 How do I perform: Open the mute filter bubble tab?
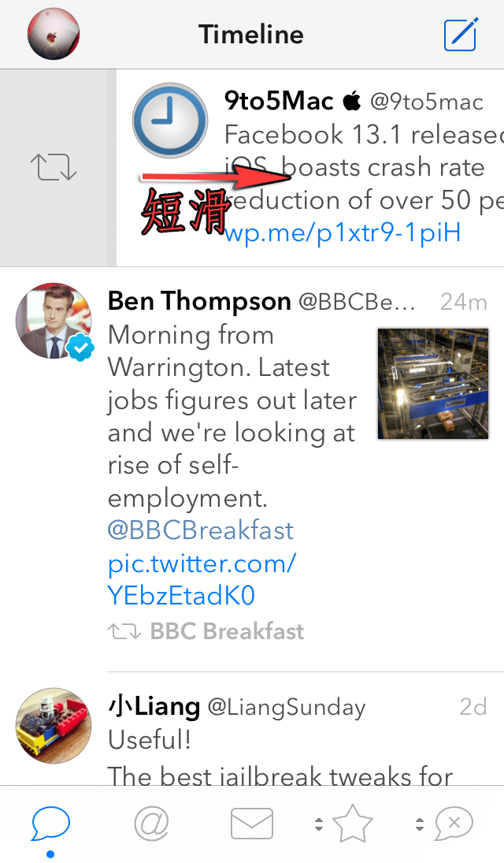coord(454,824)
